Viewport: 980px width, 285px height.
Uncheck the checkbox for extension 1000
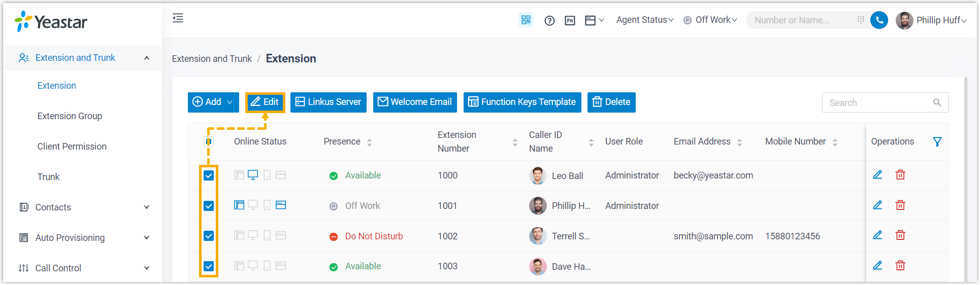[209, 175]
